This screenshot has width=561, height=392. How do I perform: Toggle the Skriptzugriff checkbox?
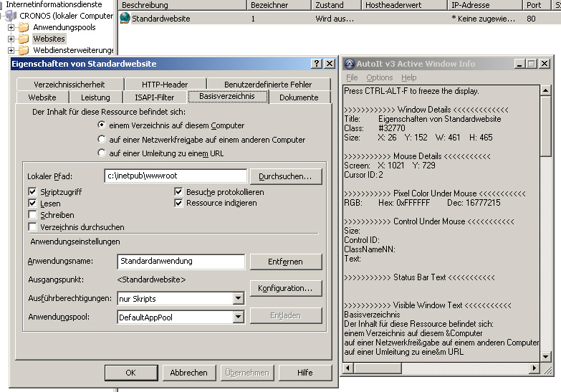[x=33, y=192]
